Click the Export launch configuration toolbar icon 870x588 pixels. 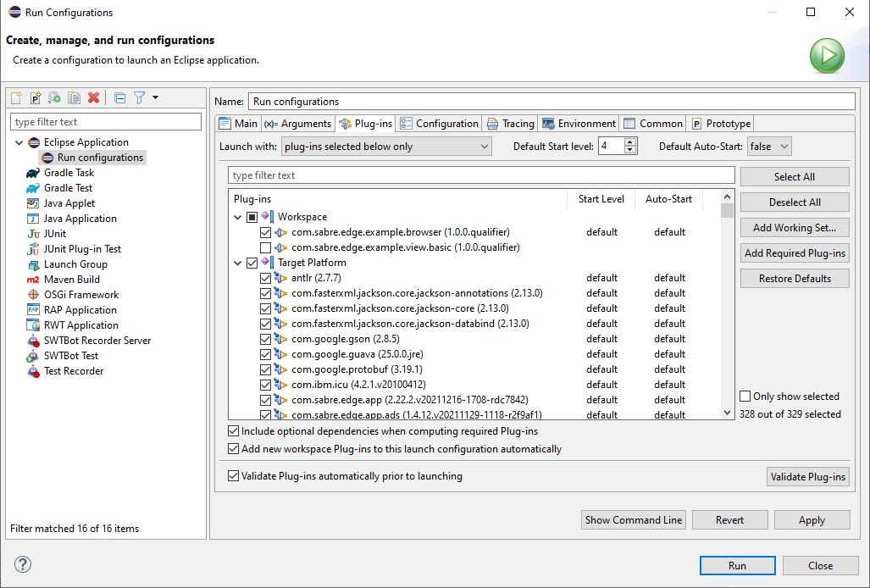[54, 98]
